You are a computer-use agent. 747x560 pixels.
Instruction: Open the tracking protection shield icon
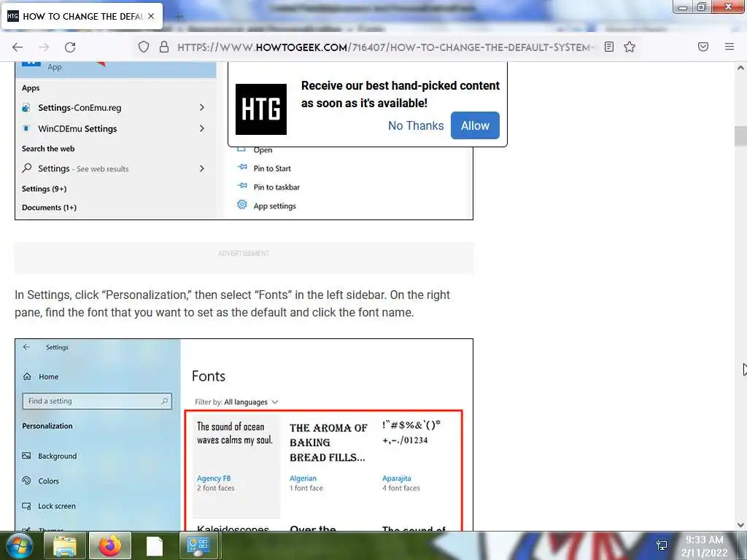tap(144, 47)
